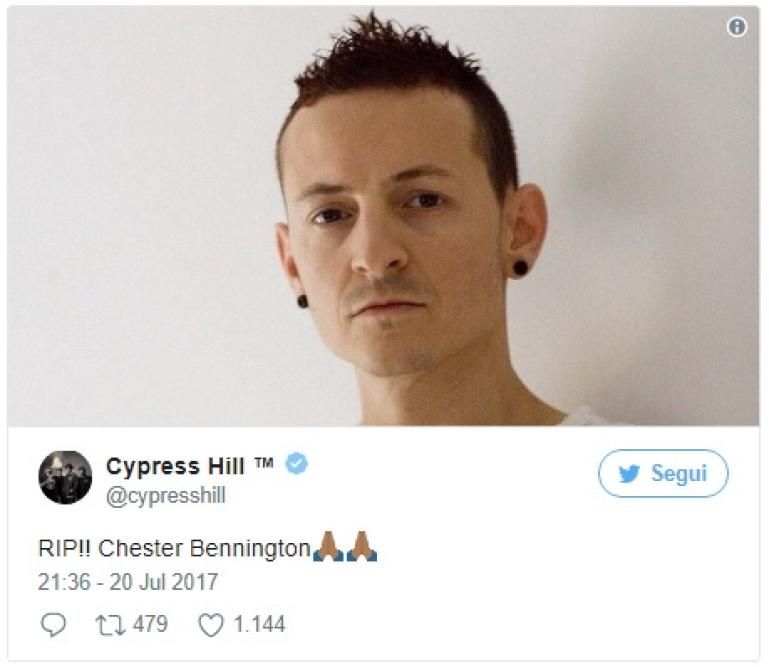The width and height of the screenshot is (769, 667).
Task: Click the reply speech bubble icon
Action: pos(53,625)
